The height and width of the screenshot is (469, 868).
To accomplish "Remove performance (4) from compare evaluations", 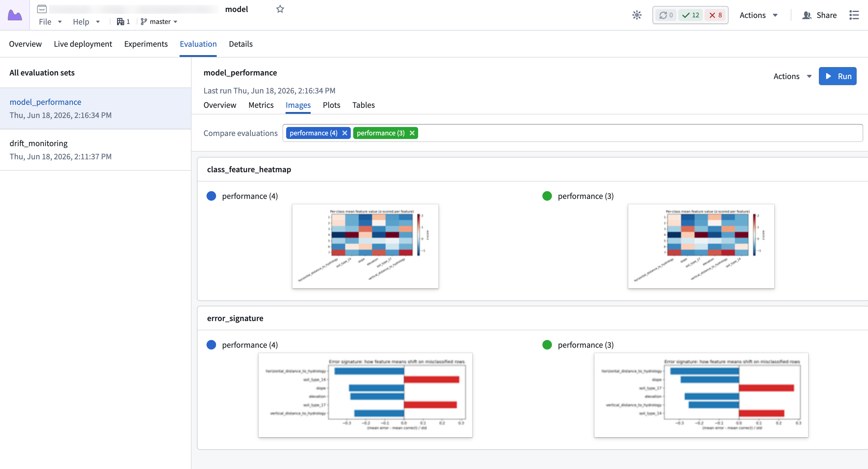I will [345, 133].
